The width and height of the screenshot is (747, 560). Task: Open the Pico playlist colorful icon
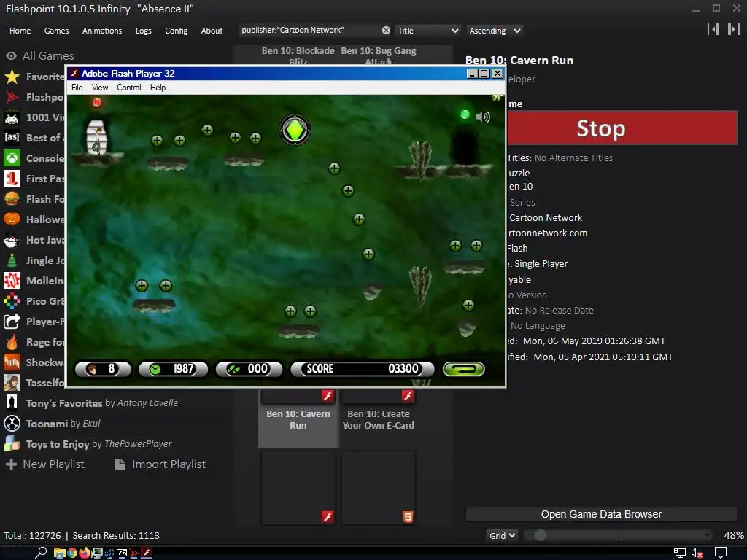pos(12,301)
